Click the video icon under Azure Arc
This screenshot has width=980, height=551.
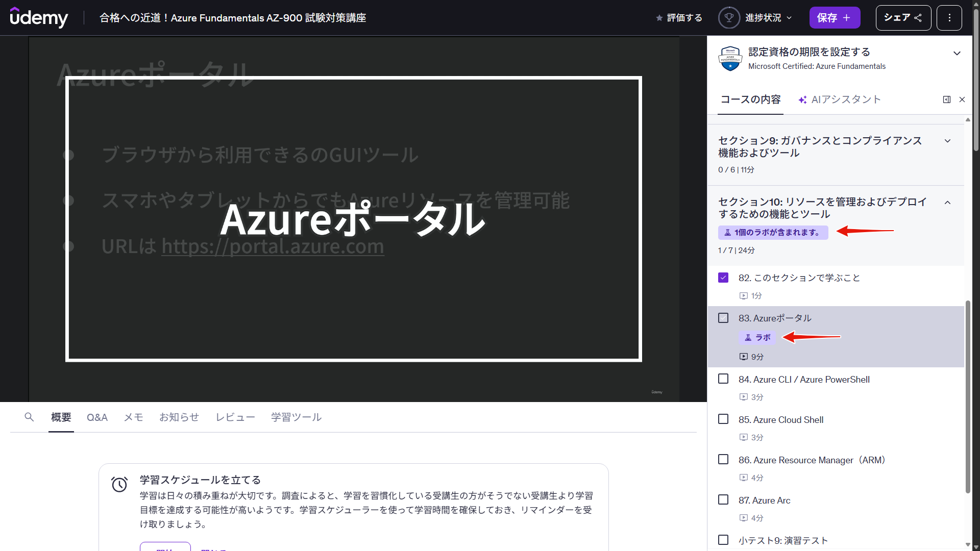pyautogui.click(x=744, y=518)
